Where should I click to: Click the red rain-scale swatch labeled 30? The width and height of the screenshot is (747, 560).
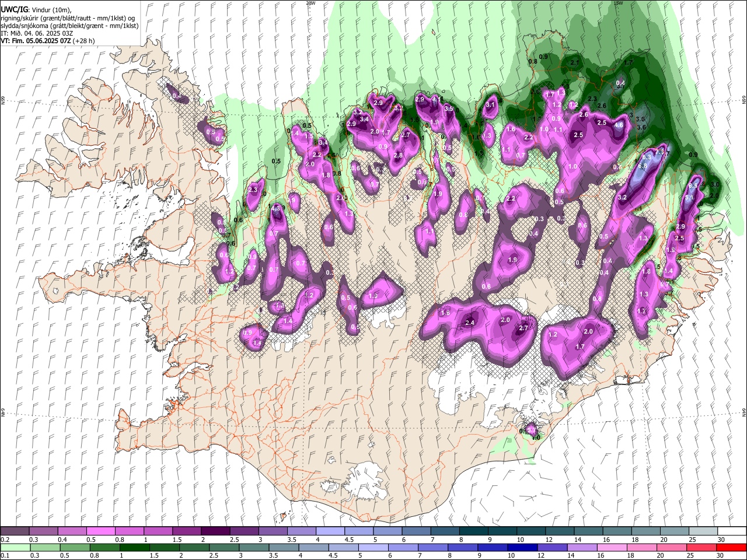(x=731, y=547)
